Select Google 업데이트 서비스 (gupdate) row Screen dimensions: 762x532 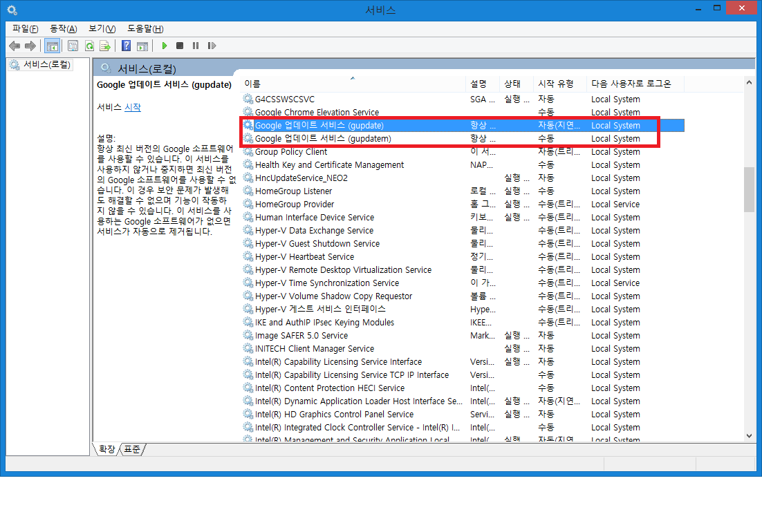(463, 125)
